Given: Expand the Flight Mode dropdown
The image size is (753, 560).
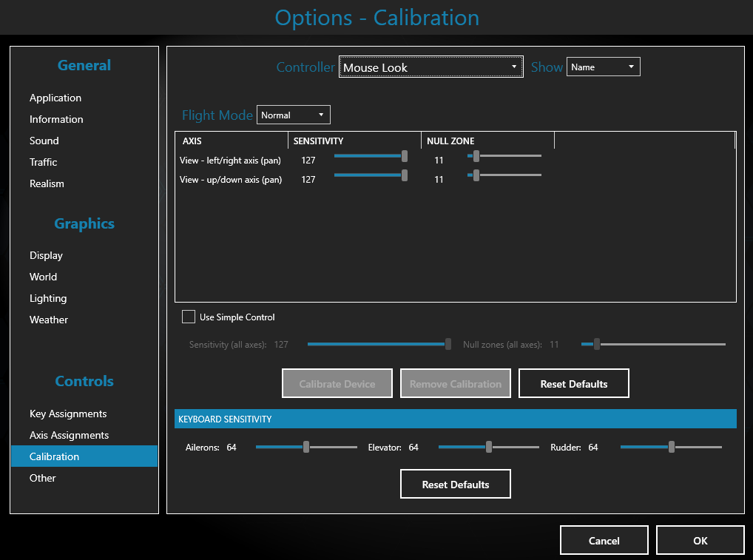Looking at the screenshot, I should coord(293,115).
